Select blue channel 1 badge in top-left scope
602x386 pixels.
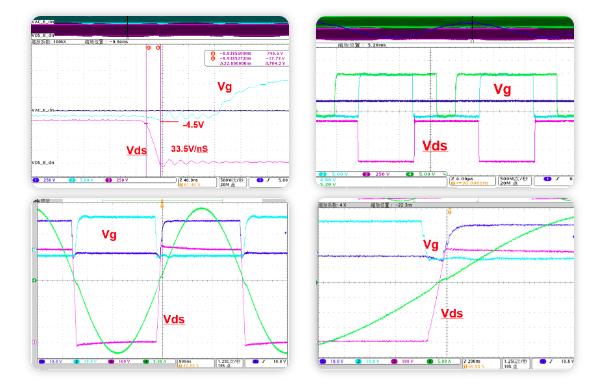coord(36,180)
